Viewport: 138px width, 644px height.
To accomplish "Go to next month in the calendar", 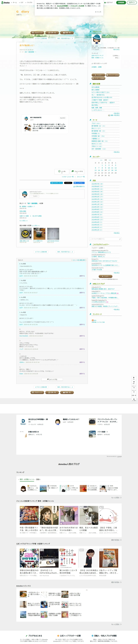I will point(110,160).
